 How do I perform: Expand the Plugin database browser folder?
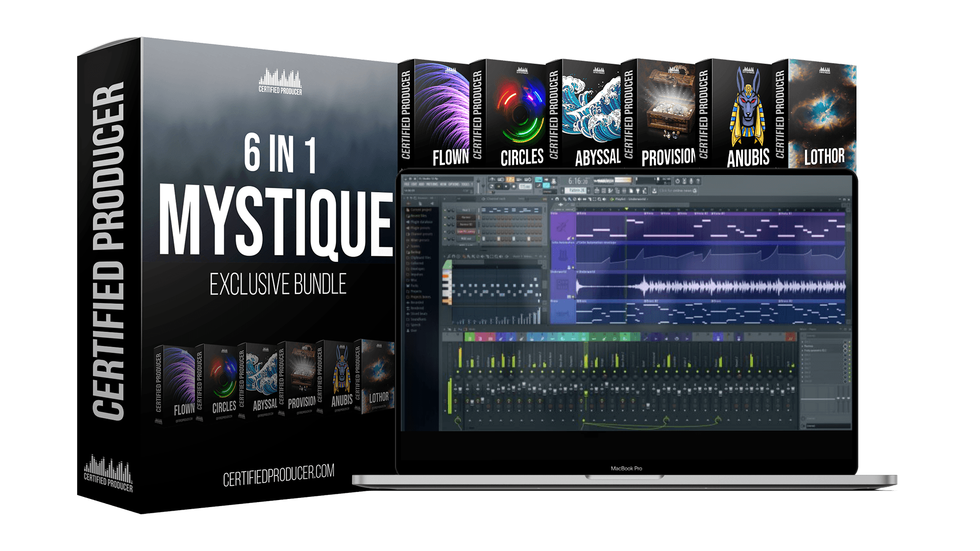click(421, 222)
